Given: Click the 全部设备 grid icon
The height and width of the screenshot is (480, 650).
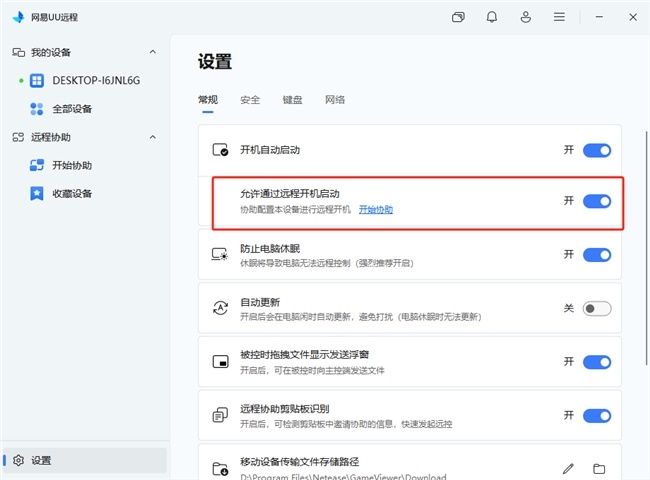Looking at the screenshot, I should [x=36, y=109].
